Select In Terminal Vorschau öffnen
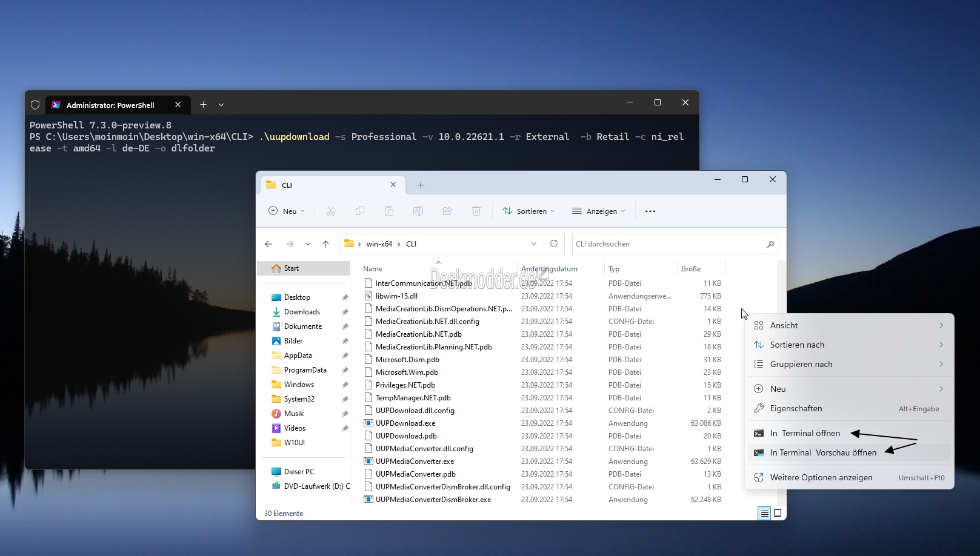Screen dimensions: 980x556 [x=849, y=452]
